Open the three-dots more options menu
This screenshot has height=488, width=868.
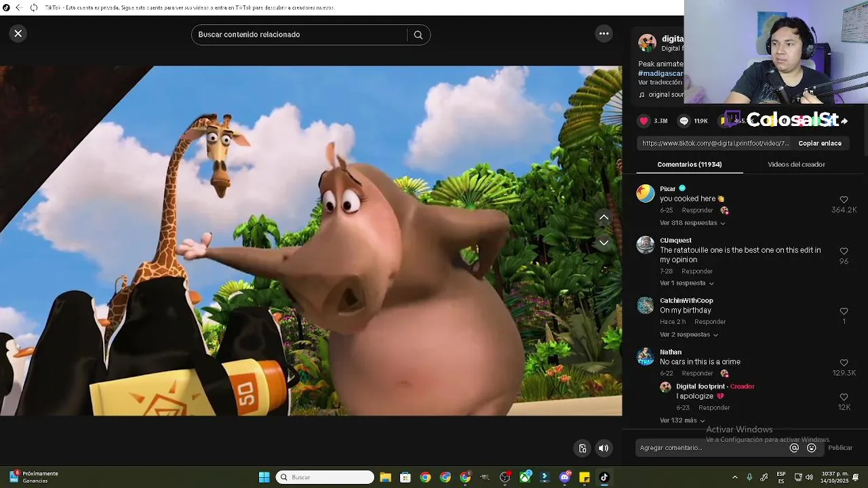pos(604,33)
